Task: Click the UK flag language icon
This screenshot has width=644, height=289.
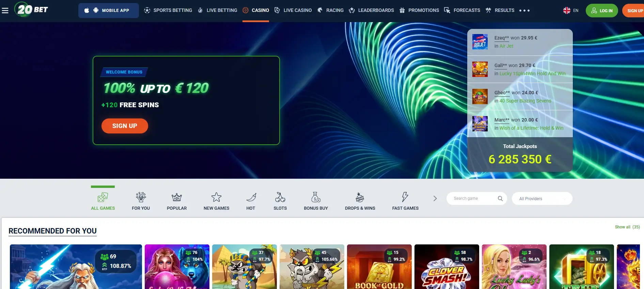Action: click(567, 11)
